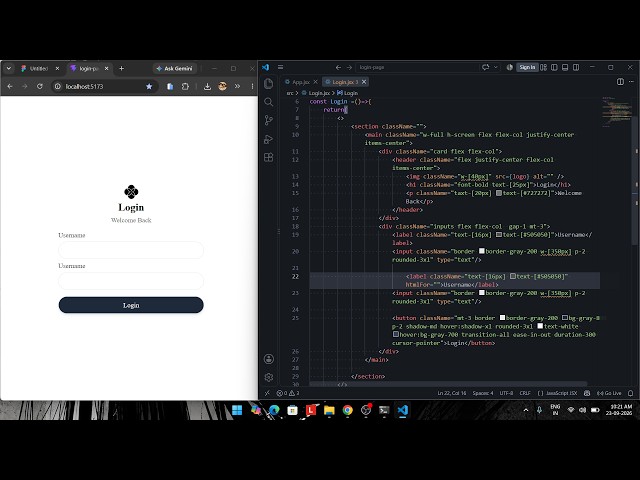The width and height of the screenshot is (640, 480).
Task: Open editor More Actions menu
Action: [x=631, y=82]
